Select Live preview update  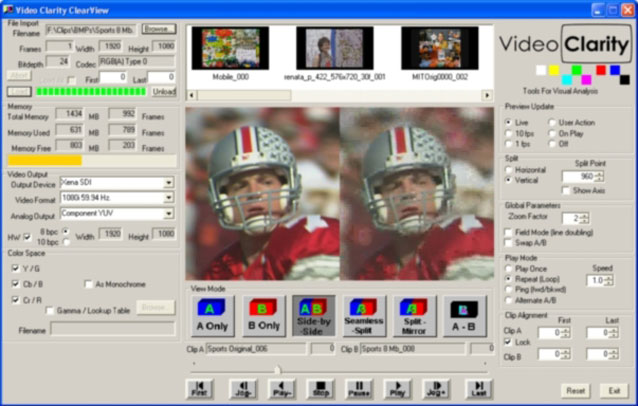[508, 122]
